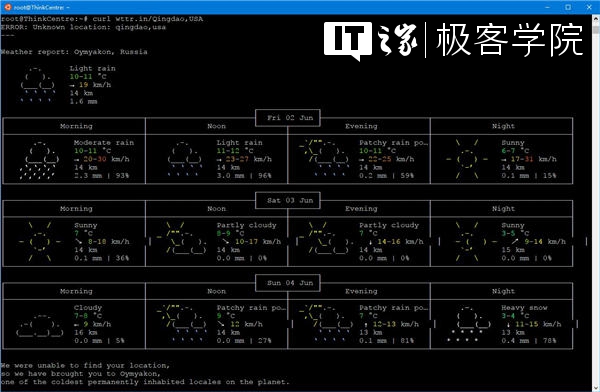This screenshot has height=392, width=600.
Task: Click the Sunny ASCII icon for Friday night
Action: pyautogui.click(x=466, y=159)
